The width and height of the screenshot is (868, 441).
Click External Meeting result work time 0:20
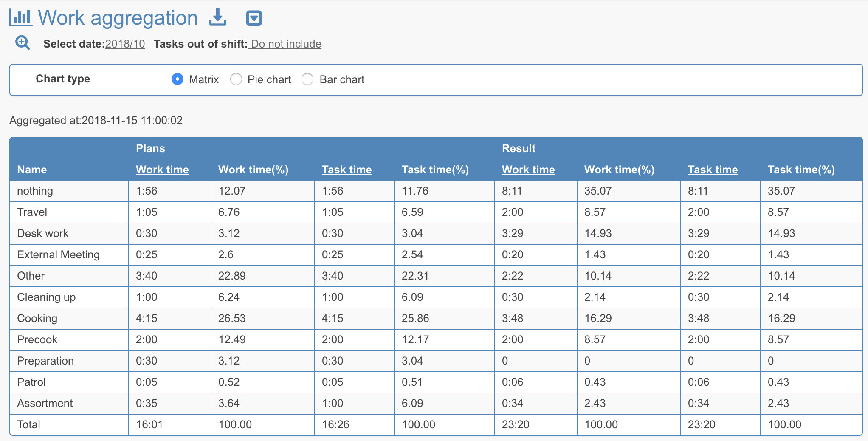(513, 254)
